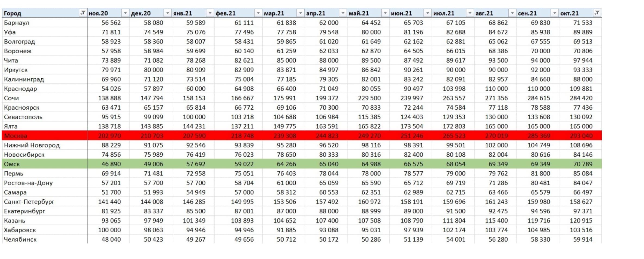Open the ноя.20 filter dropdown arrow

point(125,13)
